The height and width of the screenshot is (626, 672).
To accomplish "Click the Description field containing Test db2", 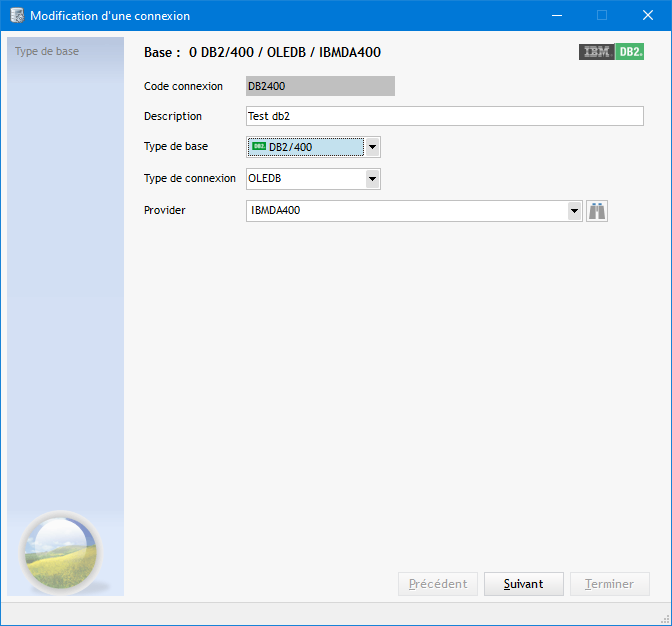I will (x=444, y=116).
